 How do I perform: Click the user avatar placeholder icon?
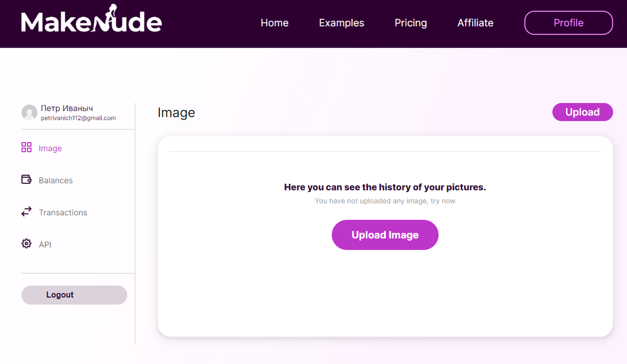pyautogui.click(x=30, y=113)
